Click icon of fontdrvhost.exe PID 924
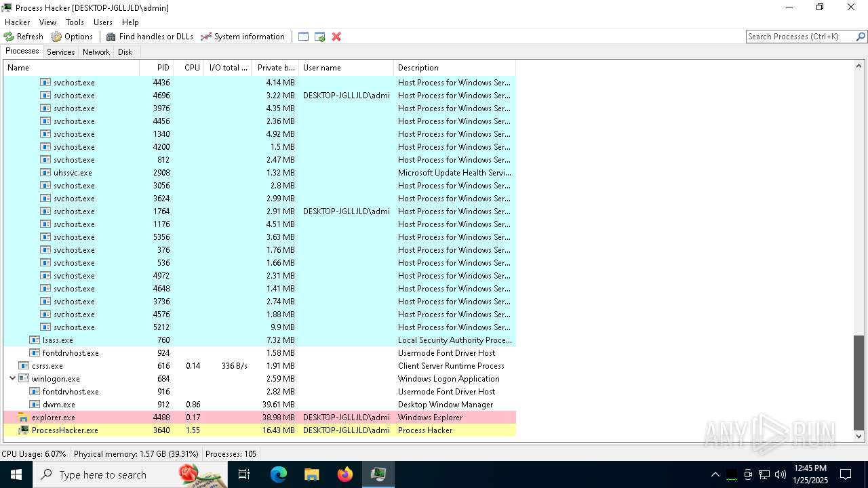This screenshot has height=488, width=868. point(35,353)
